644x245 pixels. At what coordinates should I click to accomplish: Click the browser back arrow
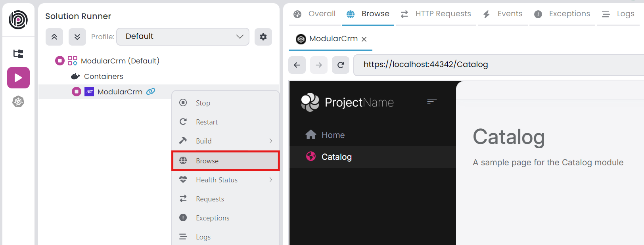(297, 65)
